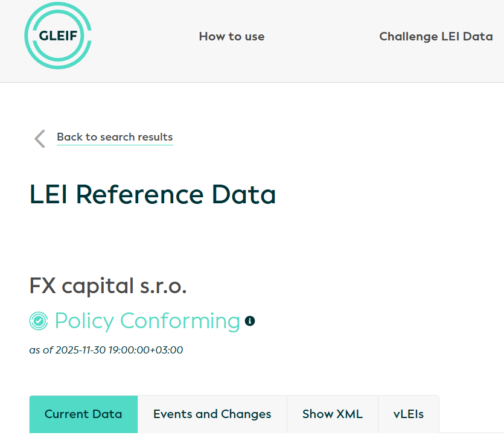
Task: Click the LEI Reference Data title
Action: 153,194
